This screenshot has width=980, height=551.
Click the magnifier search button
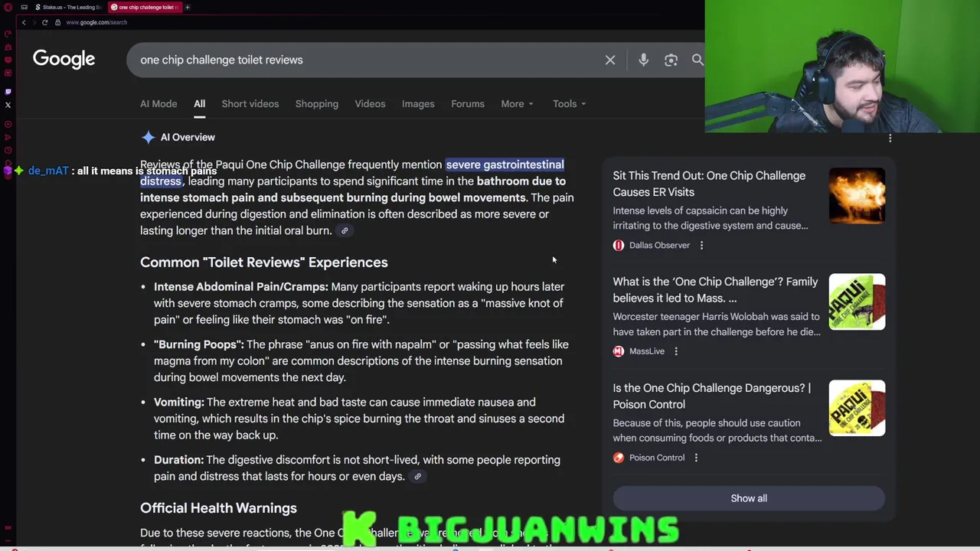[x=697, y=60]
